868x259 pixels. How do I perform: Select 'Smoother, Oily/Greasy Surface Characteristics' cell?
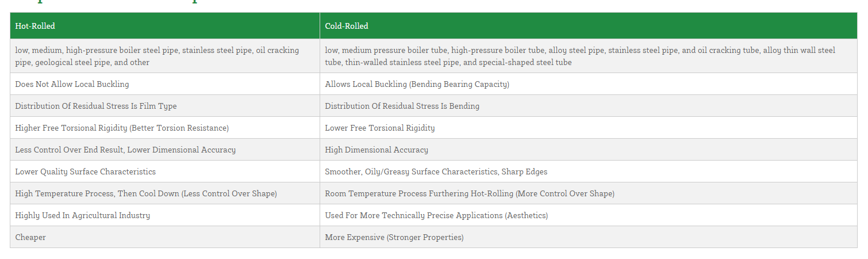pos(436,172)
